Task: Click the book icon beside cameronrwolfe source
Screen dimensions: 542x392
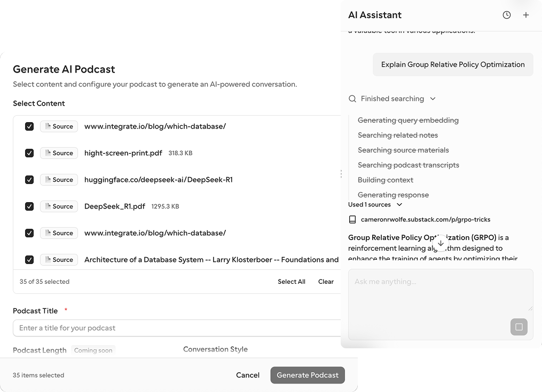Action: [352, 219]
